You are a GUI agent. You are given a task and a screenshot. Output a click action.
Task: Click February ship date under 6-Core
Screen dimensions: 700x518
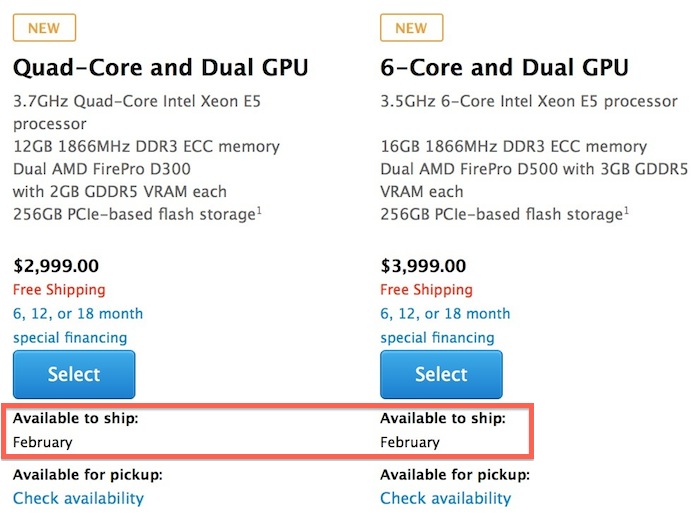(x=410, y=442)
